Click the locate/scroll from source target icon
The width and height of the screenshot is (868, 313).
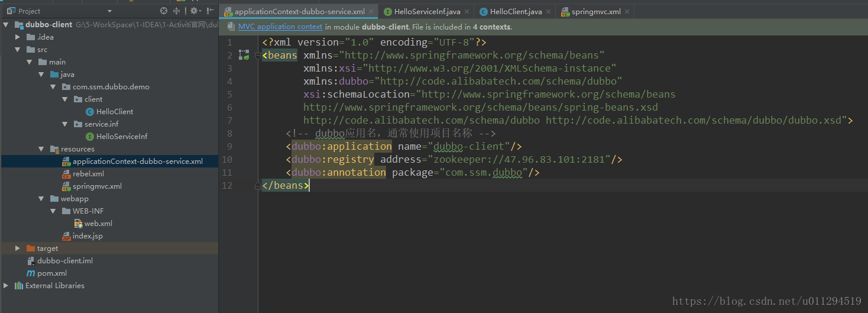(164, 11)
